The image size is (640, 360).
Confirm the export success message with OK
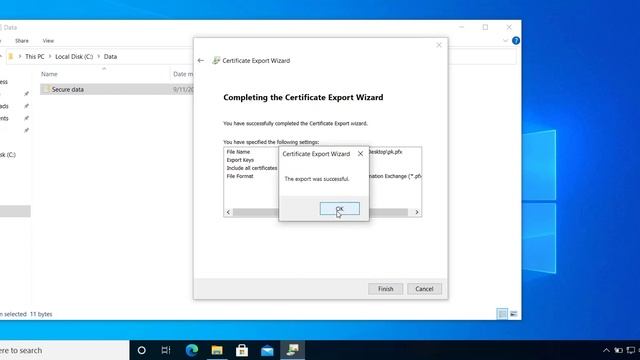(x=340, y=209)
